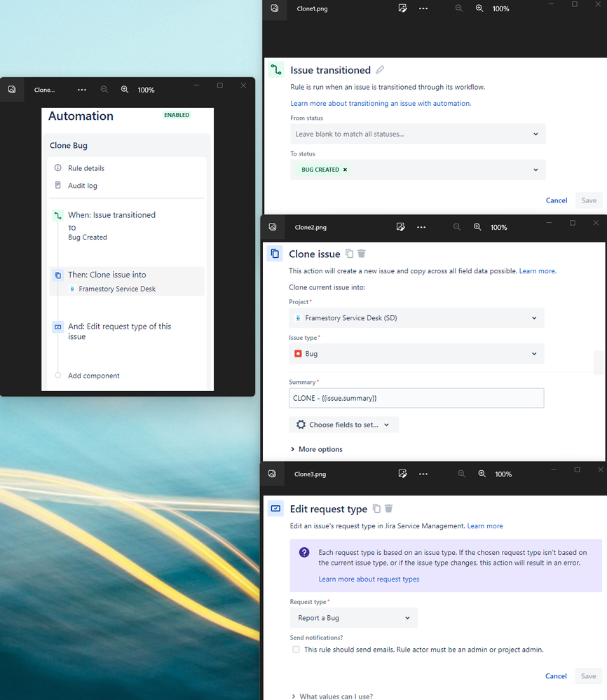Open Request type Report a Bug dropdown

pos(353,618)
